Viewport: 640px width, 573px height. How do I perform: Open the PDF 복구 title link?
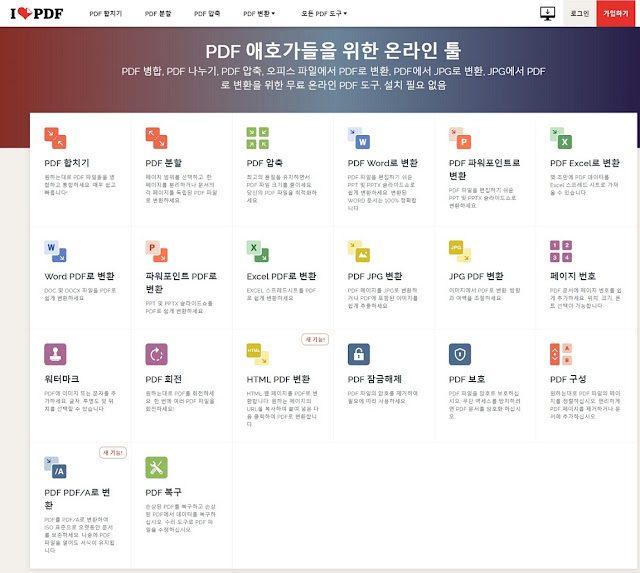point(164,493)
